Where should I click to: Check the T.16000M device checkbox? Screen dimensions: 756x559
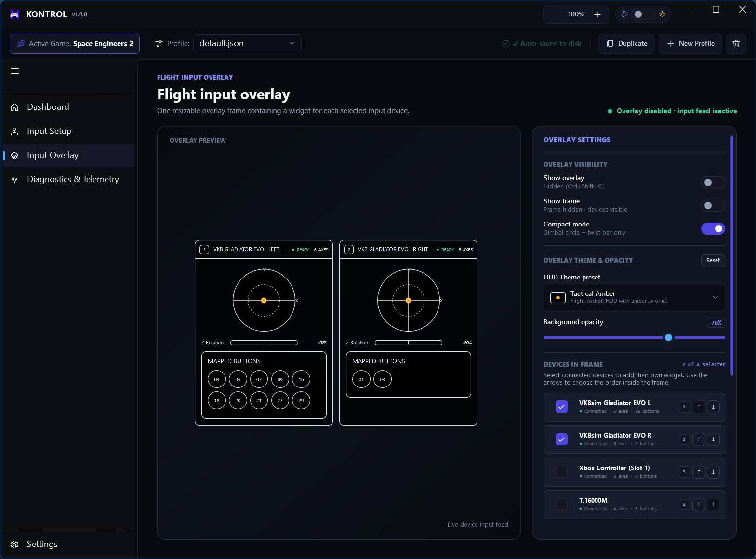[x=561, y=505]
